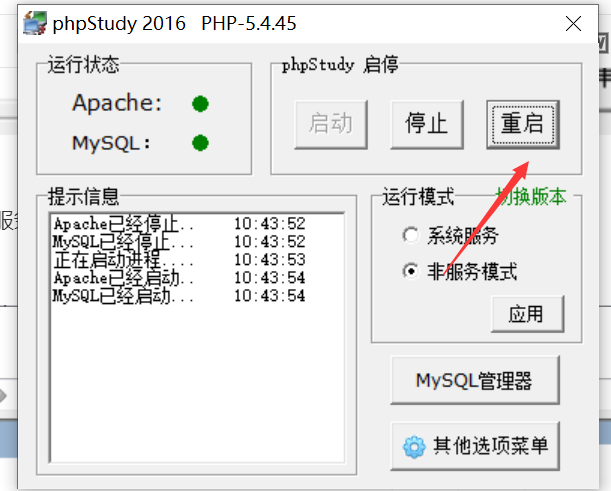This screenshot has width=611, height=491.
Task: Apply run mode with 应用 button
Action: point(527,314)
